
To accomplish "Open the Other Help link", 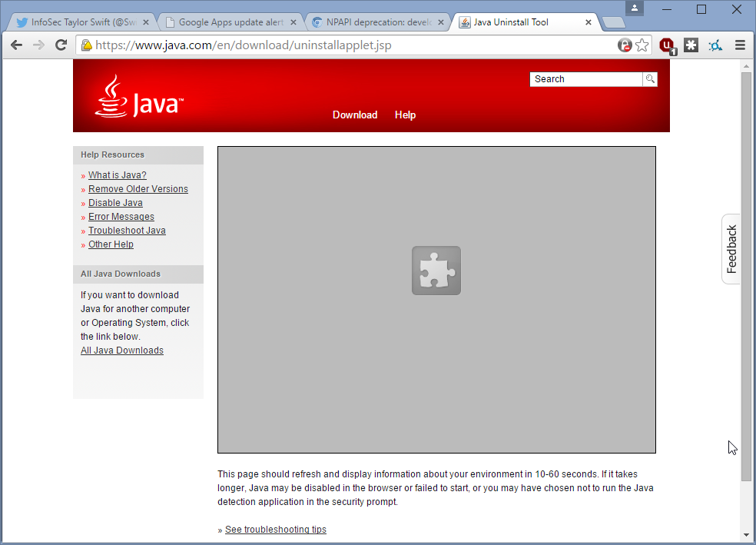I will pos(111,244).
